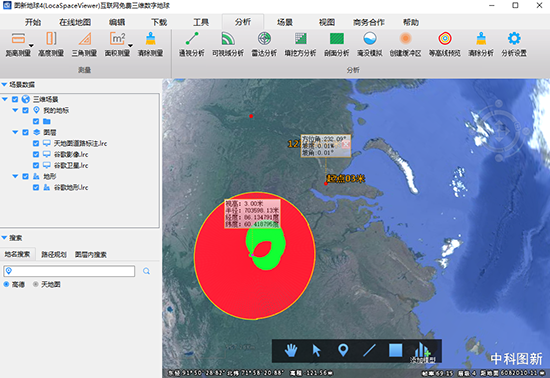Click the magnifier search icon
The image size is (550, 378).
[x=146, y=271]
